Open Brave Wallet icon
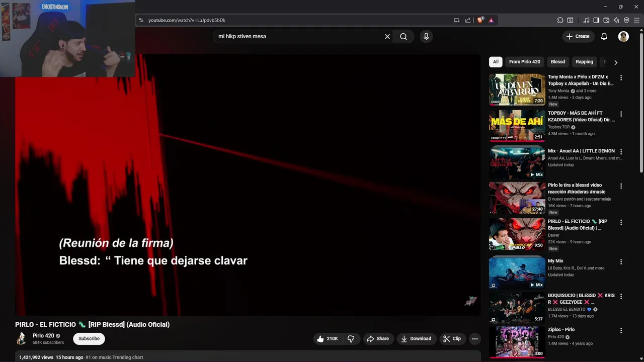Viewport: 644px width, 362px height. tap(606, 20)
